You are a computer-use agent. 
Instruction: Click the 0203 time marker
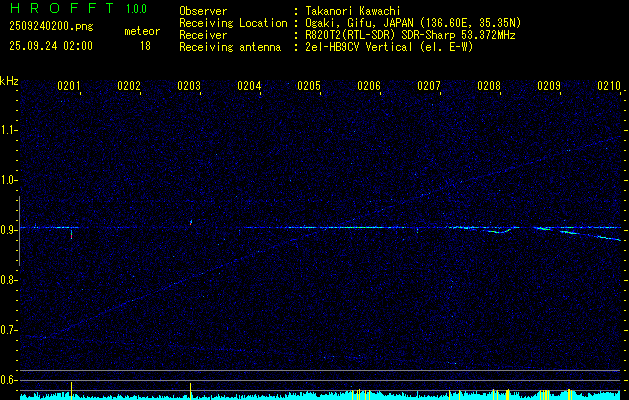point(189,85)
